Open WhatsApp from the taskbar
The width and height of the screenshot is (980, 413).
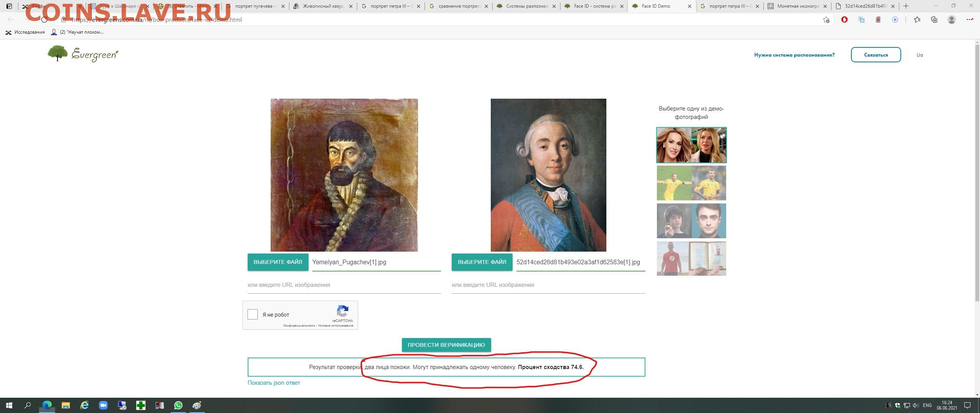178,405
